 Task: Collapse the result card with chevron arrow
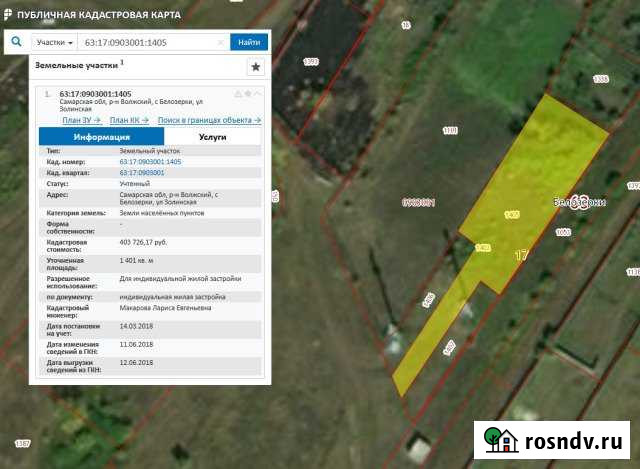coord(258,94)
